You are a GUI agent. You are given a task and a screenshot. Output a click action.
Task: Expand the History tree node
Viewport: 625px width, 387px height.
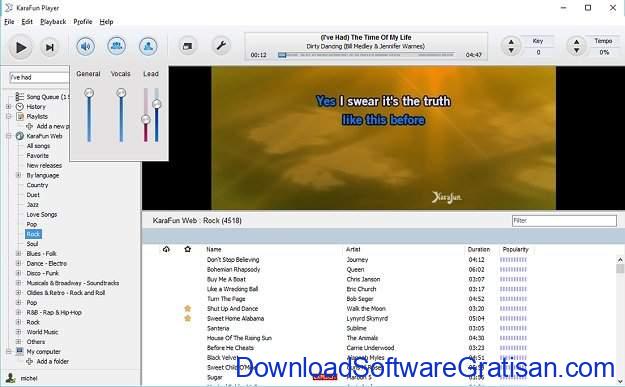pos(8,107)
